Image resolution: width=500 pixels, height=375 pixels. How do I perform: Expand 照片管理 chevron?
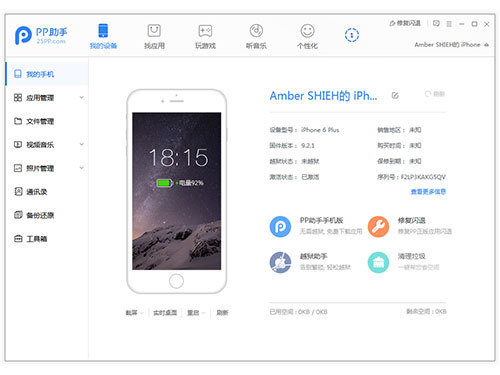82,168
